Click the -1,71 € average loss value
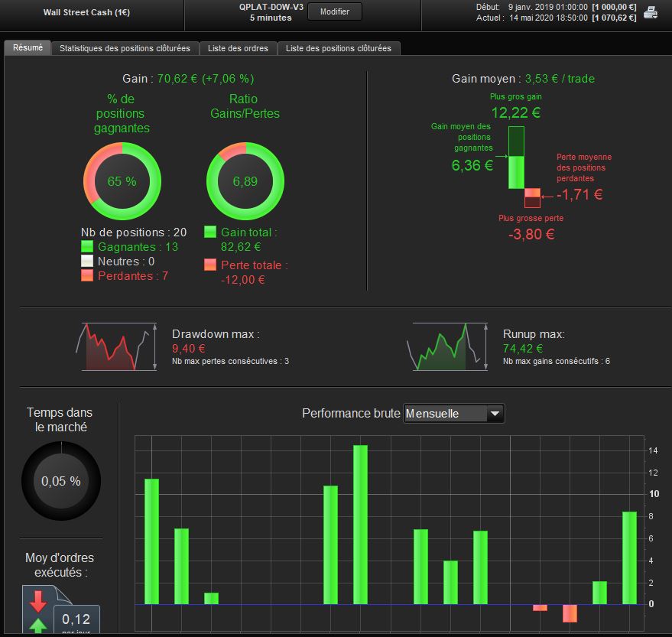This screenshot has width=672, height=637. (579, 194)
